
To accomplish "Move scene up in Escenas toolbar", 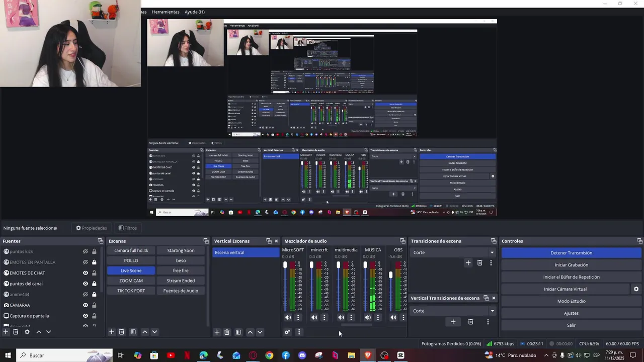I will coord(145,332).
